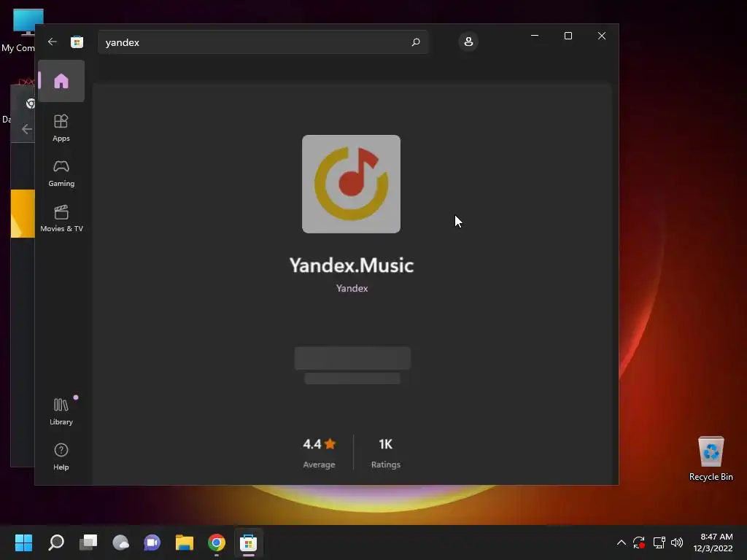
Task: Click the search magnifier in the Store
Action: (415, 42)
